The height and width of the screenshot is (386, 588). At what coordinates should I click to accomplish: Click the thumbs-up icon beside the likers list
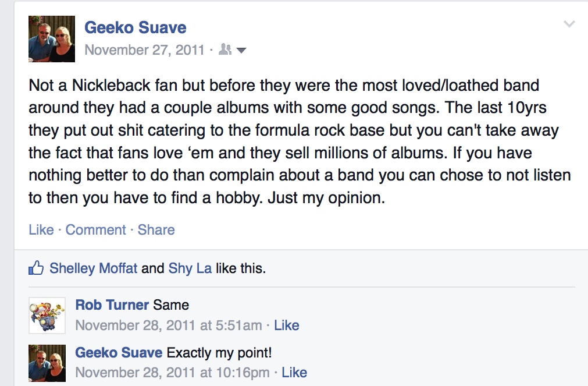(36, 268)
